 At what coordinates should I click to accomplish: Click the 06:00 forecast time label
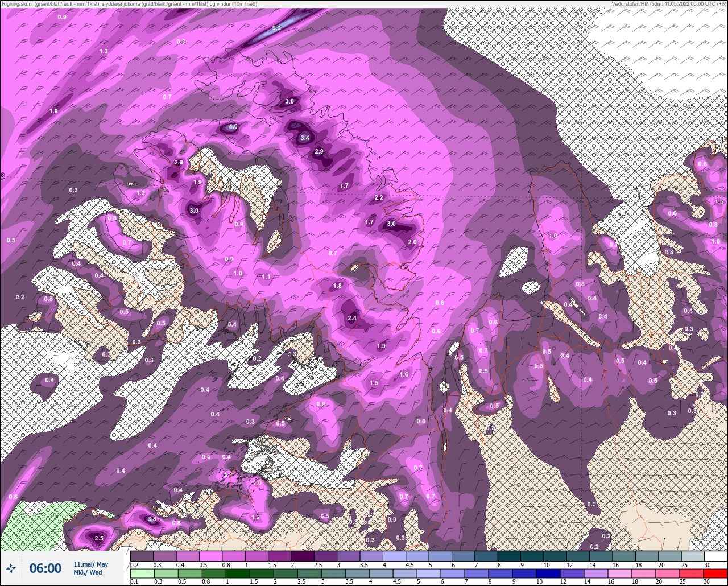click(x=45, y=568)
